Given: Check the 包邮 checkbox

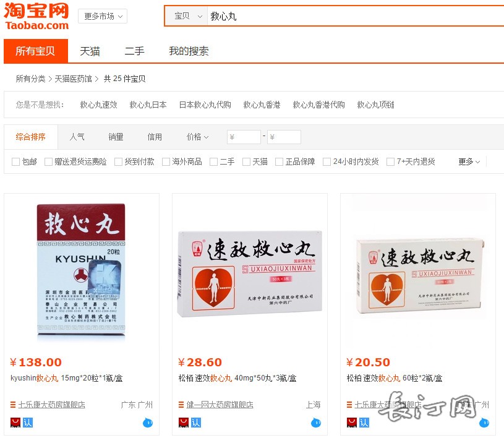Looking at the screenshot, I should [x=15, y=161].
